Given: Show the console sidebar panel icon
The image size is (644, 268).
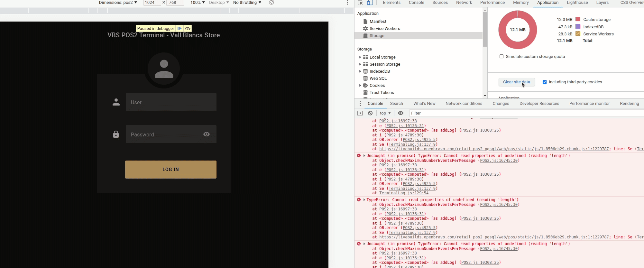Looking at the screenshot, I should (360, 113).
